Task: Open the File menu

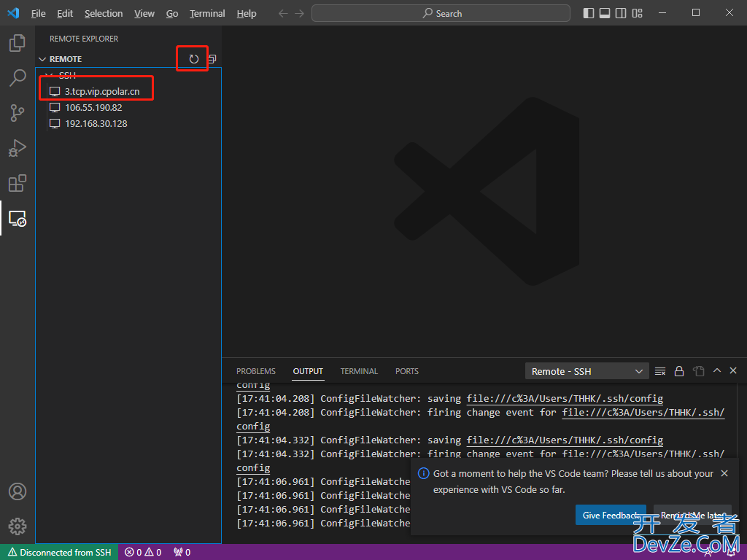Action: (x=38, y=13)
